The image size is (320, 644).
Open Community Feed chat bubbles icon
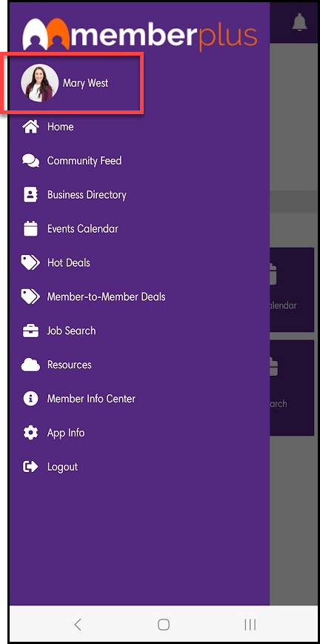pos(31,161)
